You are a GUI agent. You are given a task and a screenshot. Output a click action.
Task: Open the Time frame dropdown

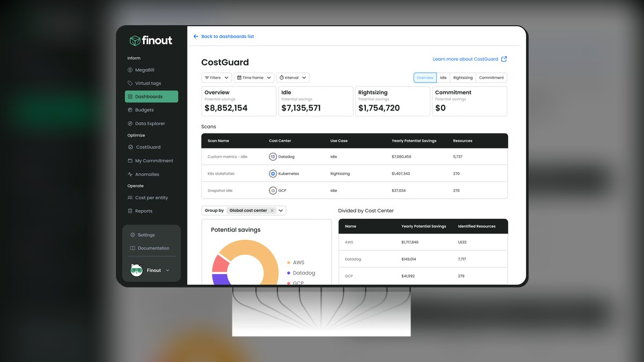(254, 78)
